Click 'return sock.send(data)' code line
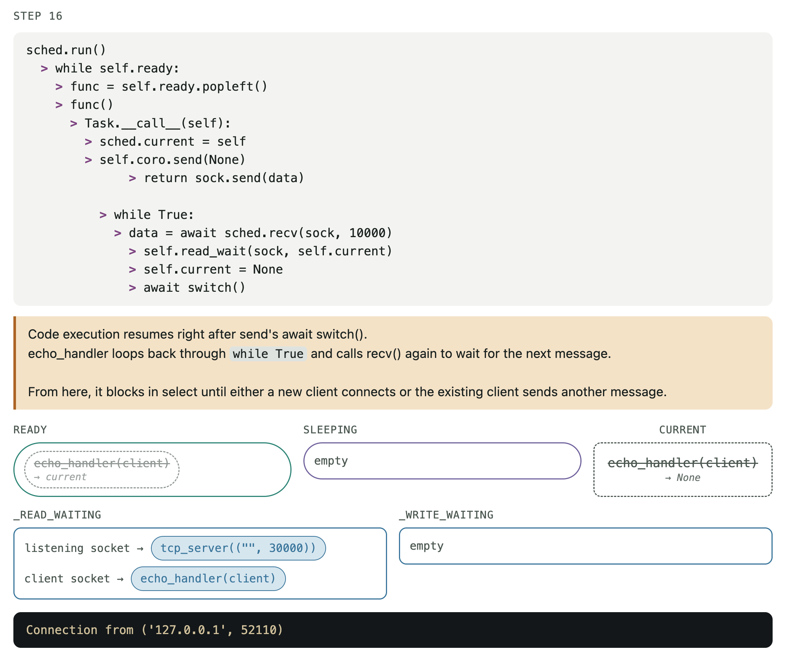This screenshot has height=672, width=786. point(224,178)
